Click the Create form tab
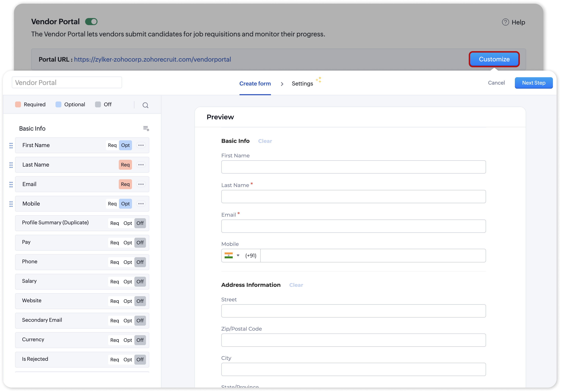Image resolution: width=561 pixels, height=392 pixels. (255, 84)
